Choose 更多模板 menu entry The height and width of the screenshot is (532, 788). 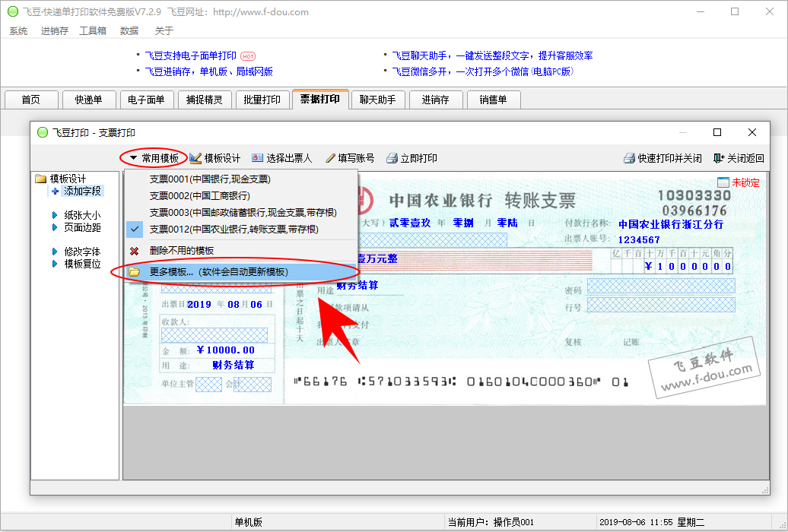click(241, 272)
